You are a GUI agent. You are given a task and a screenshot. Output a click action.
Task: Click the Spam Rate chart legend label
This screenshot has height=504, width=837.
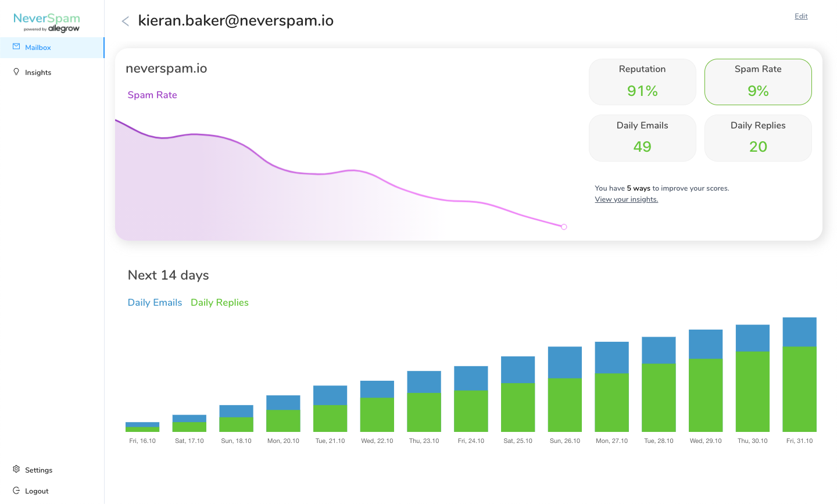point(152,95)
